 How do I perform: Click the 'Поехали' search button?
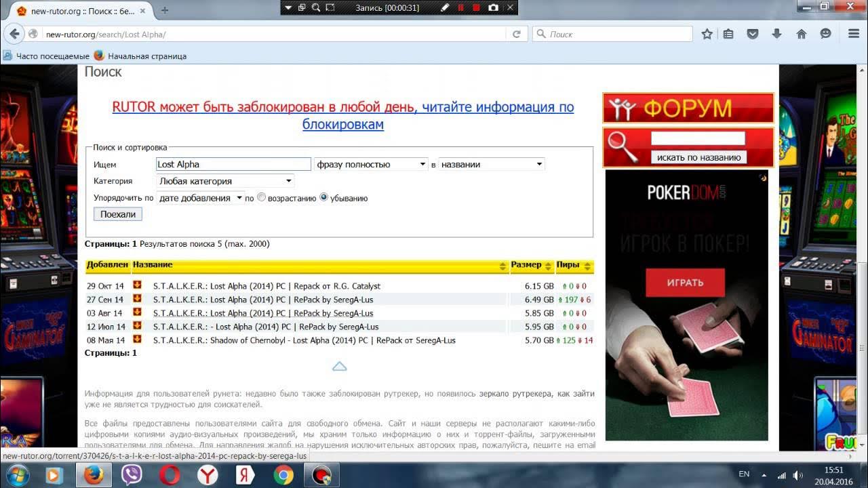[118, 214]
